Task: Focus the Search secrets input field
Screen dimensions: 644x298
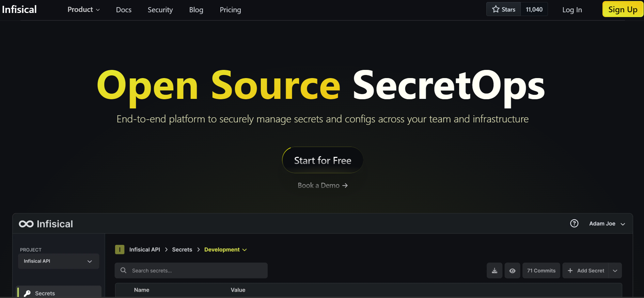Action: 191,270
